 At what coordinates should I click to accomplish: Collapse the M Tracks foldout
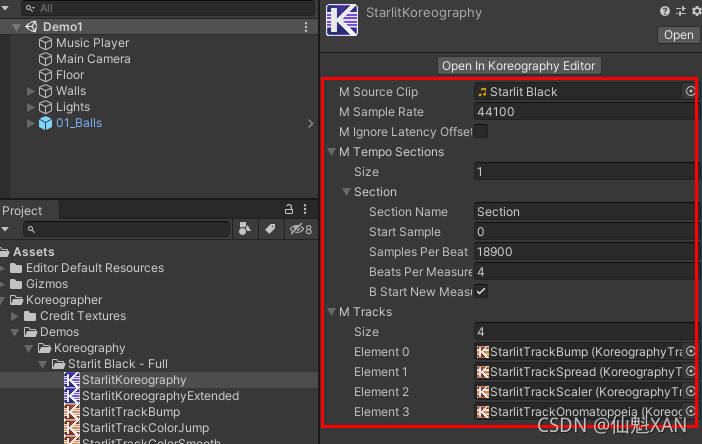coord(332,312)
